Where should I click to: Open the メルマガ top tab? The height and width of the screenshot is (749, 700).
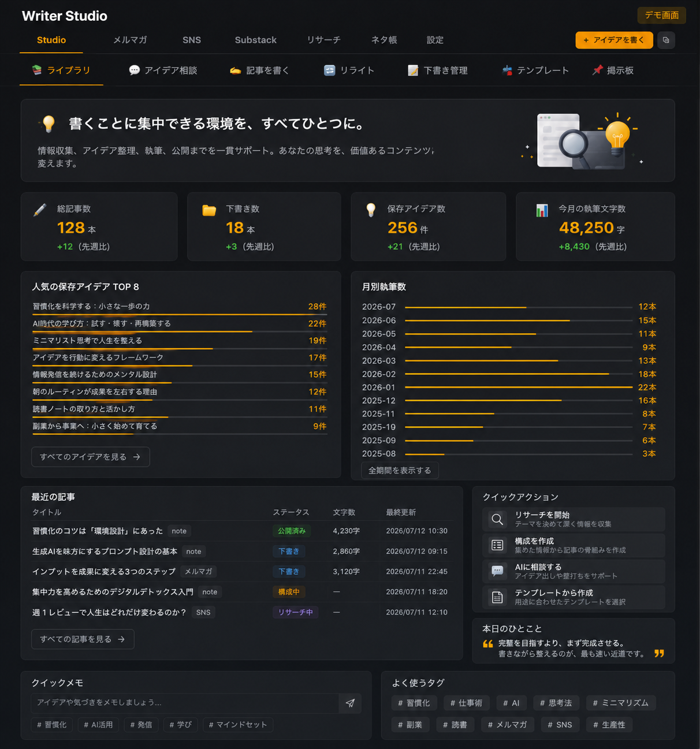[130, 40]
